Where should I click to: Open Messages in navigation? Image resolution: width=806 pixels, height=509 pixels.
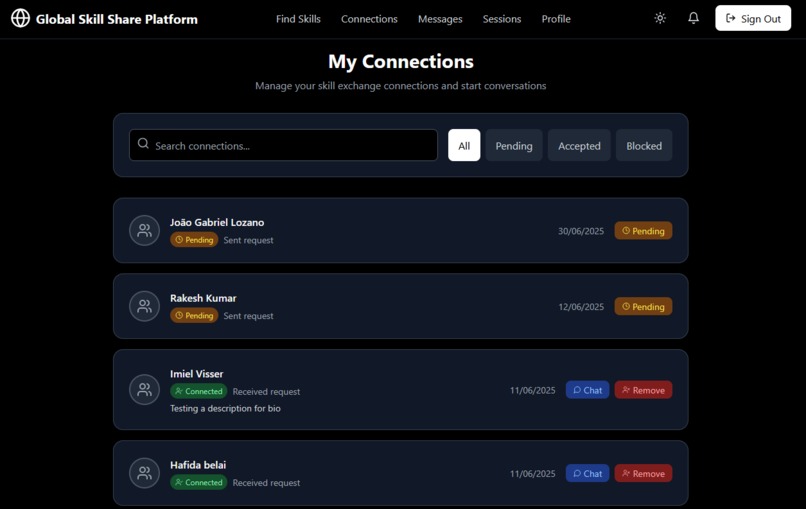click(440, 19)
